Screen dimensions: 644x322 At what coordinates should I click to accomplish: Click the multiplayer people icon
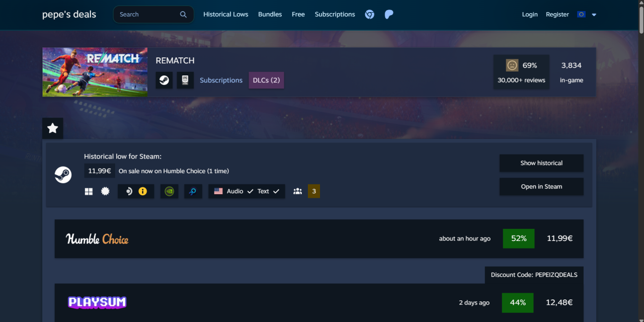(297, 191)
